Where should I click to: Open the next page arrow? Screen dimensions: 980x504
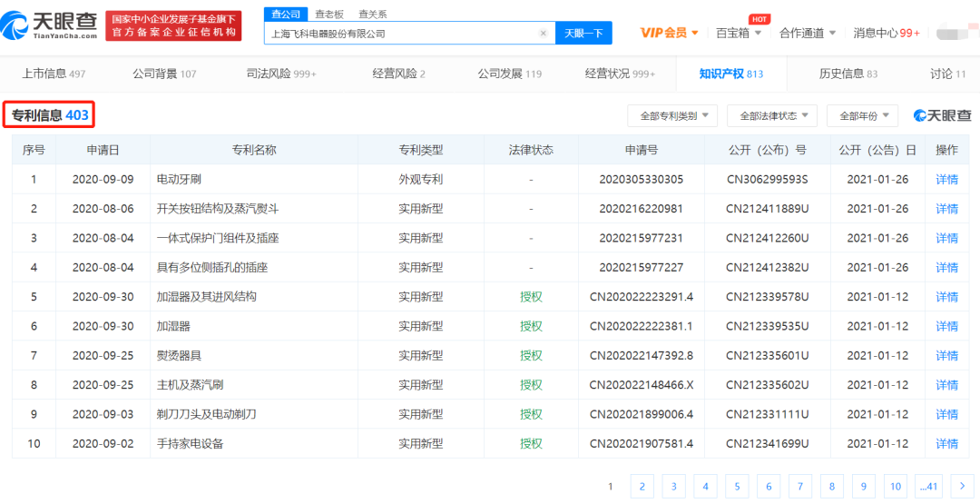[961, 486]
